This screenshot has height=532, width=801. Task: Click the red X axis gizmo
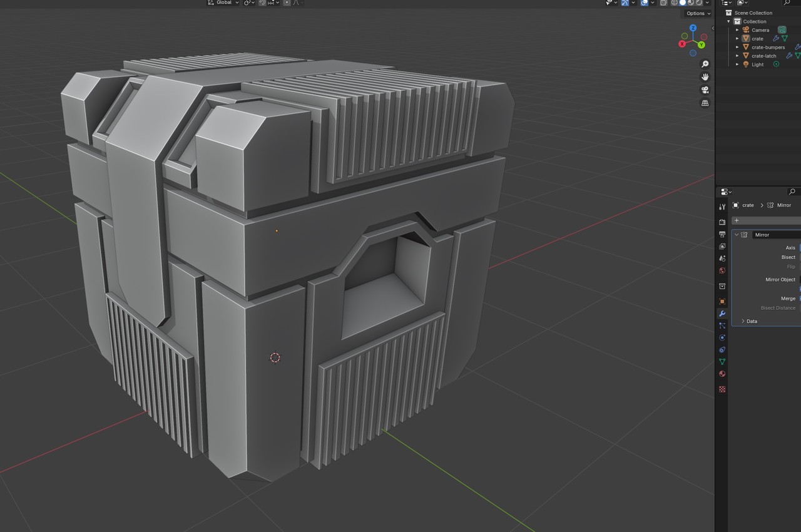click(683, 44)
